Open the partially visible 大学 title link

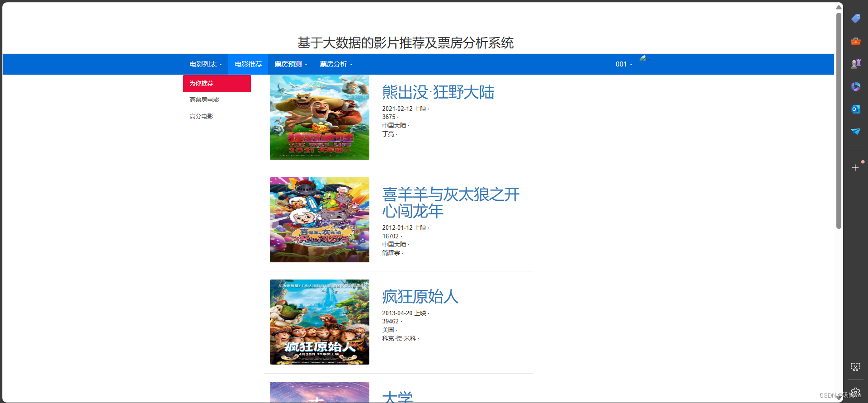click(x=397, y=397)
